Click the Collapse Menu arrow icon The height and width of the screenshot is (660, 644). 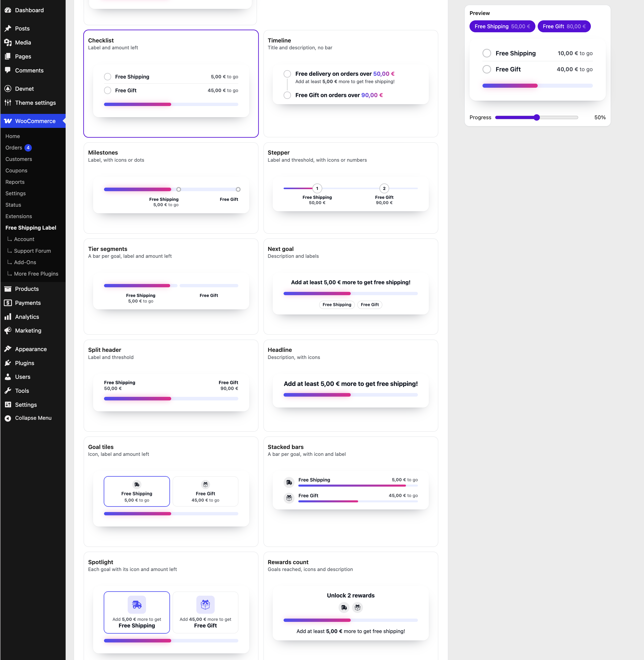[8, 418]
